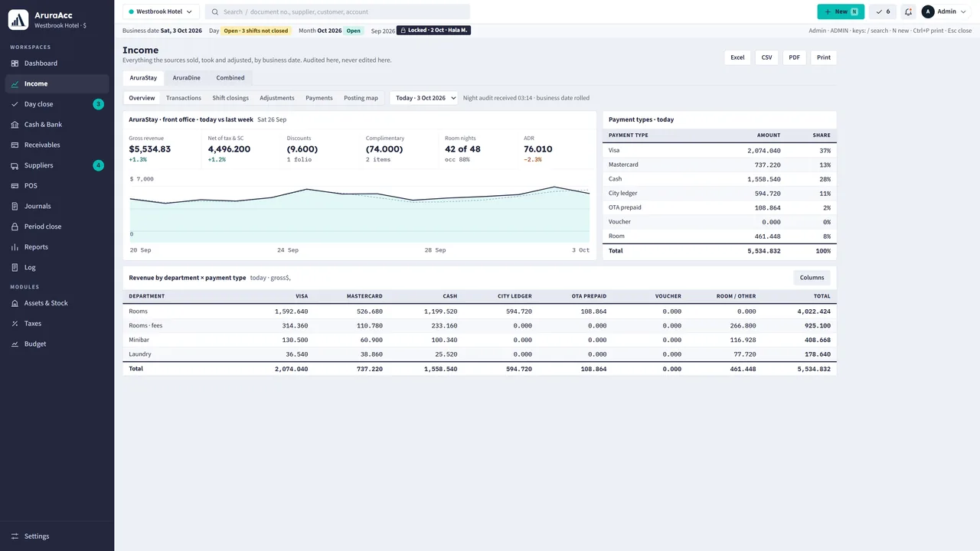980x551 pixels.
Task: Select the Transactions sub-tab
Action: 184,98
